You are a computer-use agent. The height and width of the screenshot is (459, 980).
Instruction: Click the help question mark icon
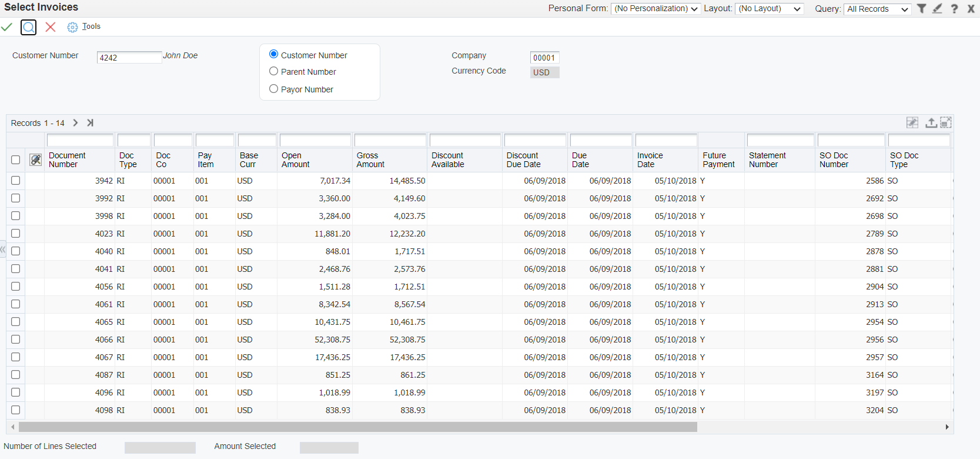[x=954, y=8]
